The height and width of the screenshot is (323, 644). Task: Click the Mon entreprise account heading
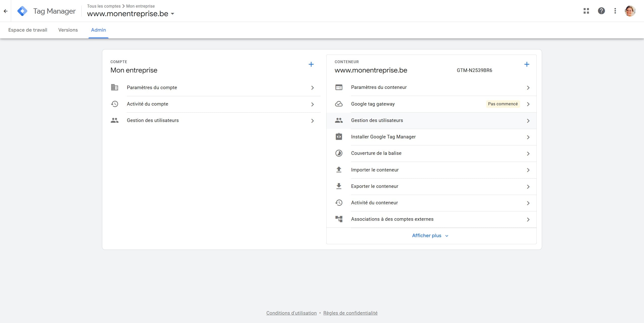click(134, 70)
